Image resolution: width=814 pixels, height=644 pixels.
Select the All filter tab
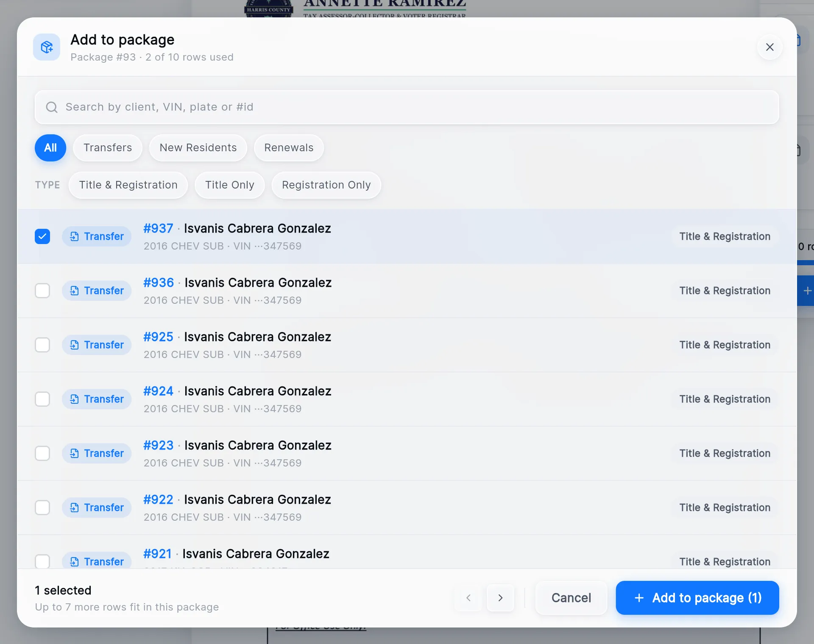coord(50,148)
